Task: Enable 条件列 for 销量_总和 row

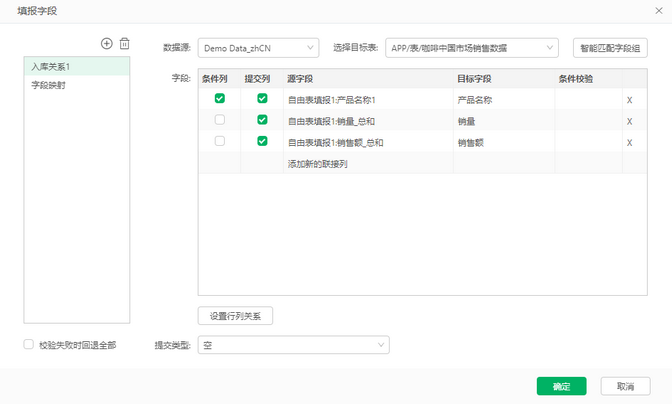Action: click(220, 120)
